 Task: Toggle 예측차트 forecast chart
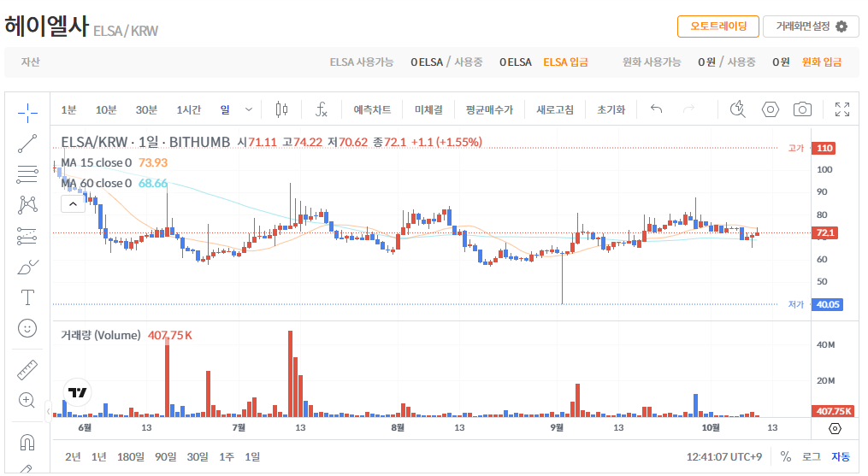(x=372, y=109)
